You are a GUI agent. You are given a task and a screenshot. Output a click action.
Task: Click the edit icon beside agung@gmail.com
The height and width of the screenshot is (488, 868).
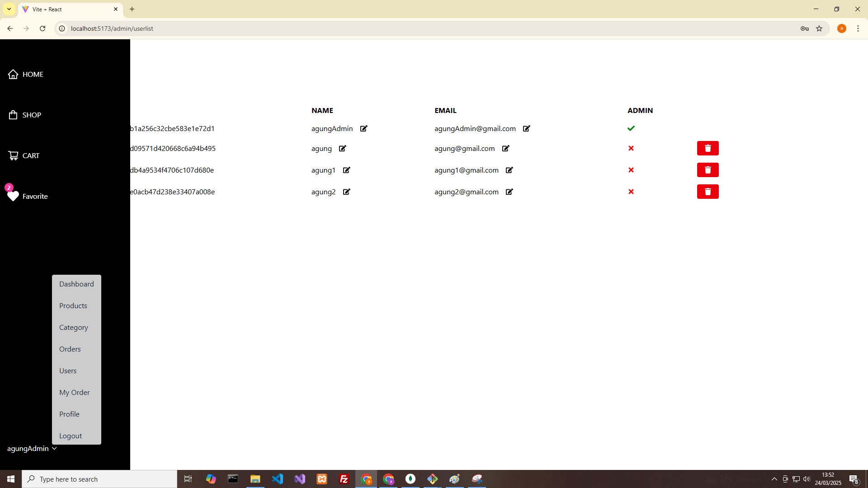[x=505, y=148]
